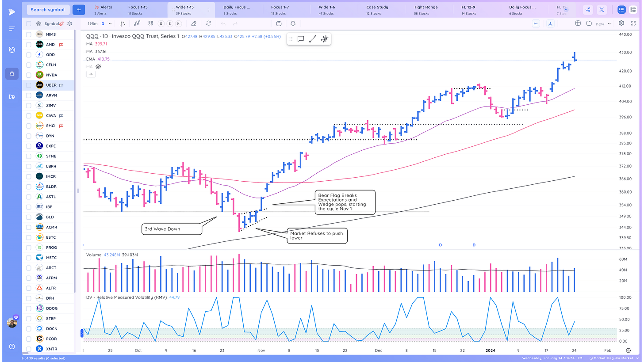Screen dimensions: 644x362
Task: Tick the AMD row checkbox
Action: [29, 45]
